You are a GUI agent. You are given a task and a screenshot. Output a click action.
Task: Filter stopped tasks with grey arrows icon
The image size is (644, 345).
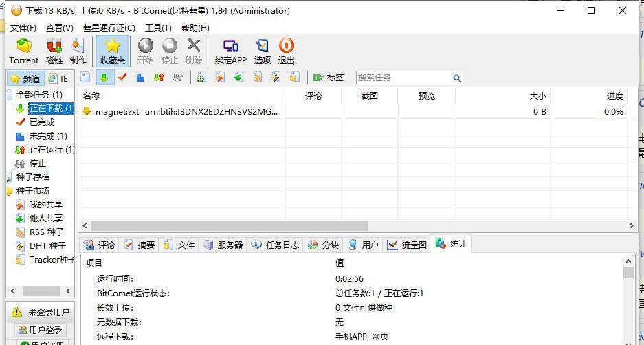pos(177,77)
